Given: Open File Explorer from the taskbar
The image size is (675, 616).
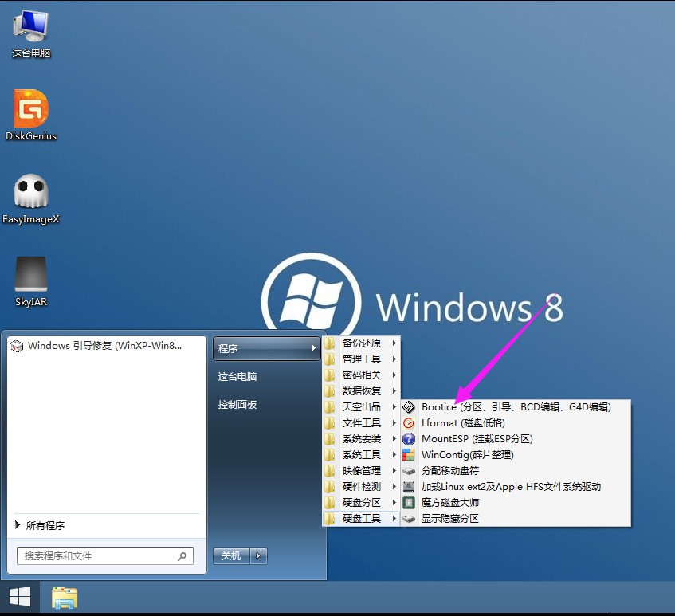Looking at the screenshot, I should pos(64,596).
